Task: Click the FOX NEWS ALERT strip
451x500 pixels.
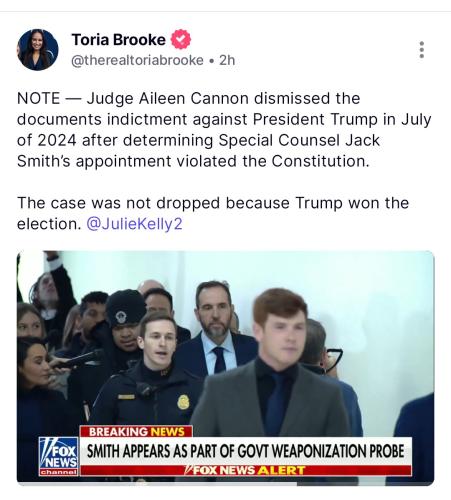Action: coord(246,470)
